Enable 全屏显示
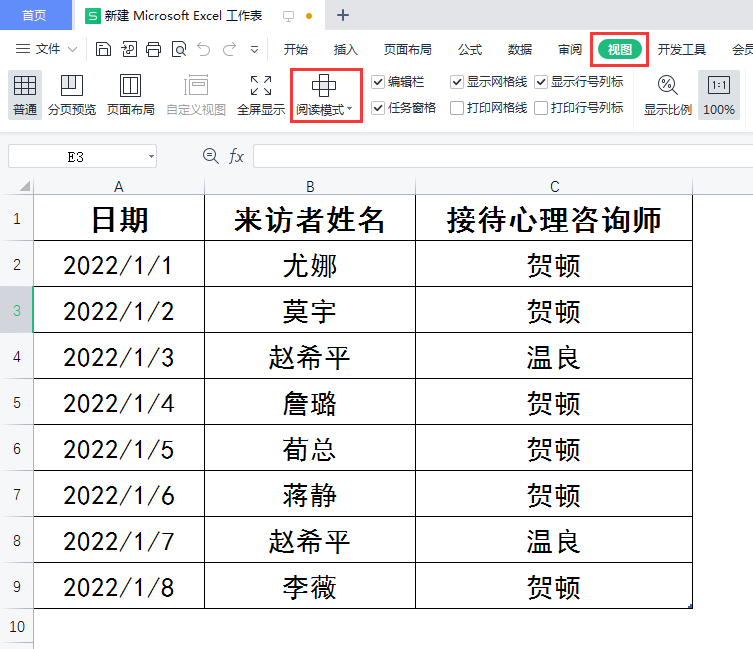Image resolution: width=753 pixels, height=649 pixels. pyautogui.click(x=261, y=95)
